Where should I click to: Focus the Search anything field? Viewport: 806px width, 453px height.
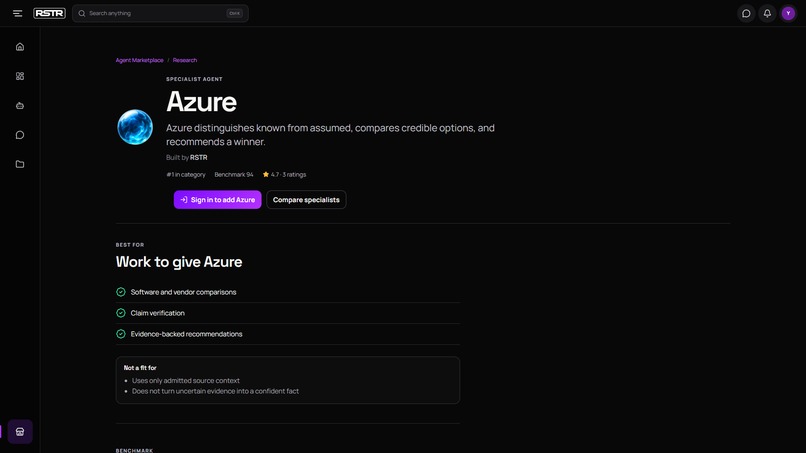click(160, 13)
